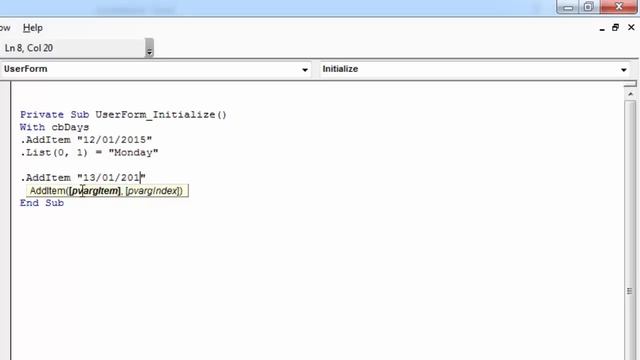Image resolution: width=640 pixels, height=360 pixels.
Task: Click the '.AddItem "12/01/2015"' line
Action: click(86, 140)
